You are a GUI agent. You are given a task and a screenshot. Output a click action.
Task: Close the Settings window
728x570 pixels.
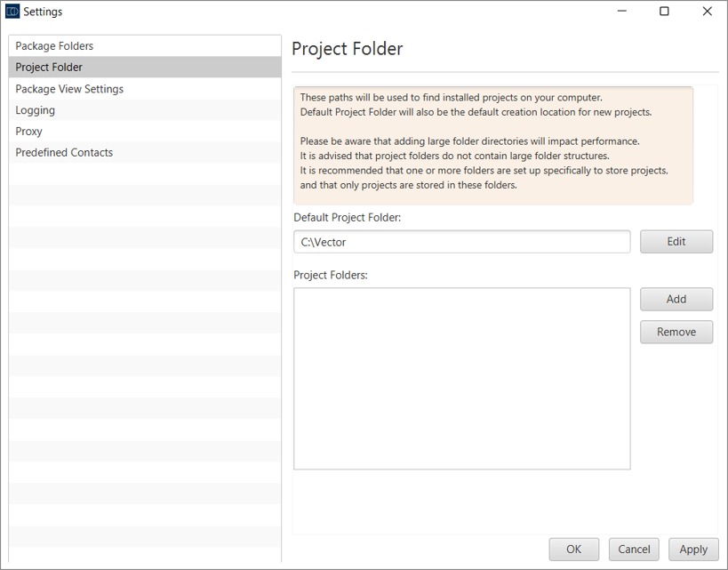click(707, 12)
